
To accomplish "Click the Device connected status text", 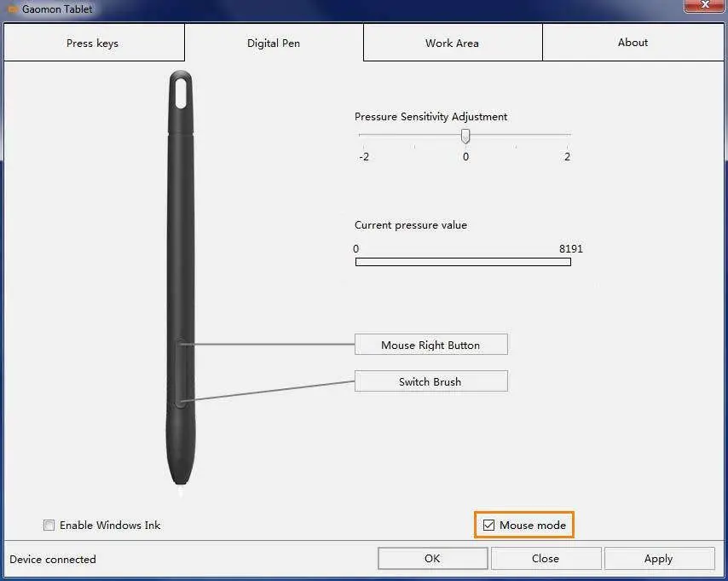I will pyautogui.click(x=53, y=559).
